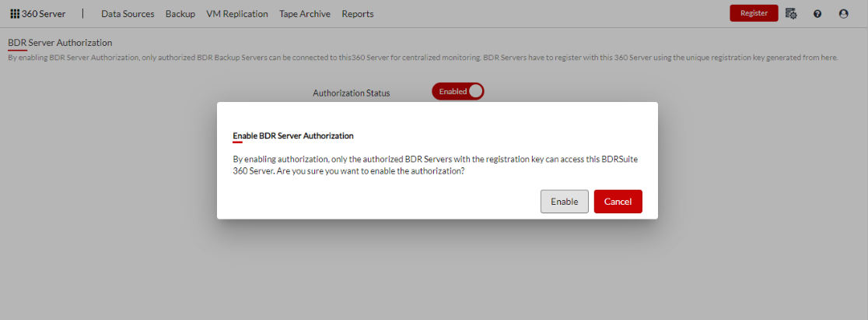Open the VM Replication menu
Viewport: 868px width, 320px height.
pyautogui.click(x=237, y=14)
